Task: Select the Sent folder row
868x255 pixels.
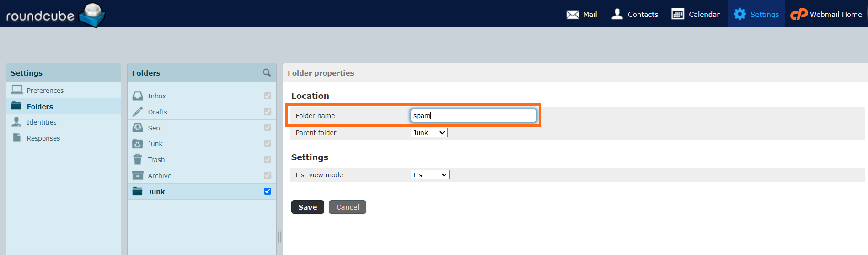Action: point(202,128)
